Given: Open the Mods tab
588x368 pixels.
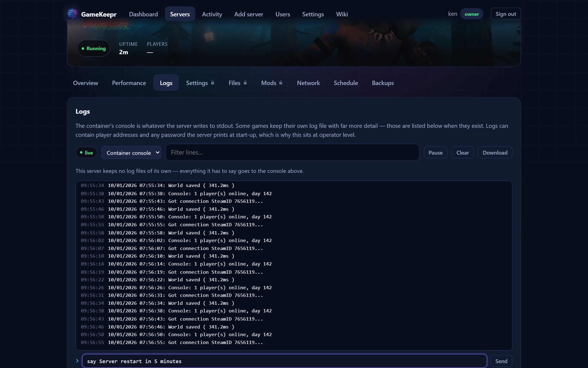Looking at the screenshot, I should click(x=272, y=83).
